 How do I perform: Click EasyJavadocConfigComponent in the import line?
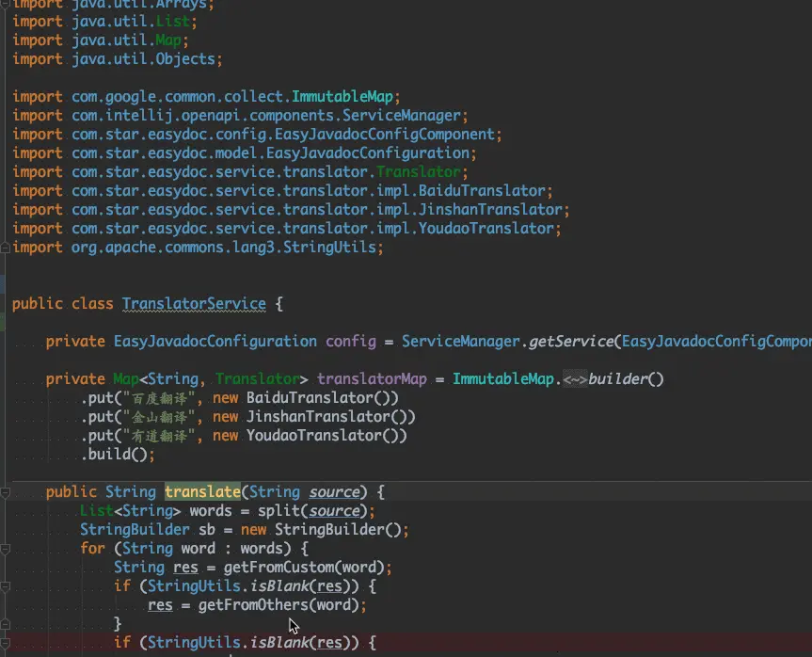click(x=384, y=135)
